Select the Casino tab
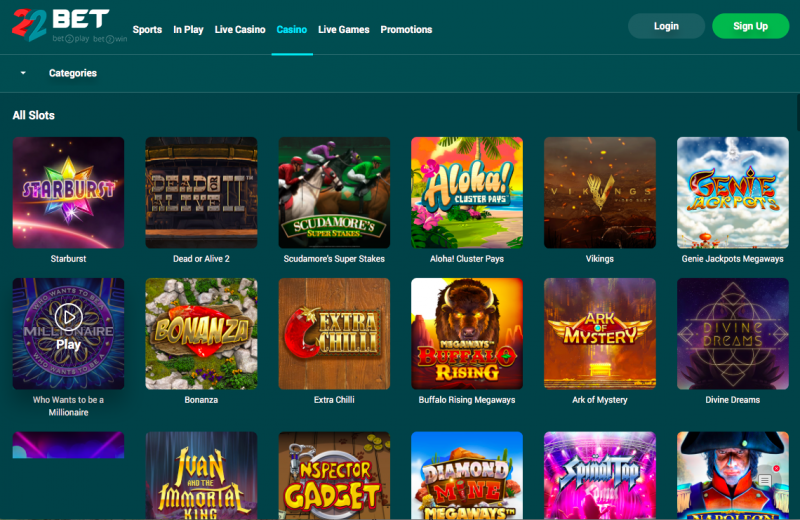The image size is (800, 520). (292, 30)
